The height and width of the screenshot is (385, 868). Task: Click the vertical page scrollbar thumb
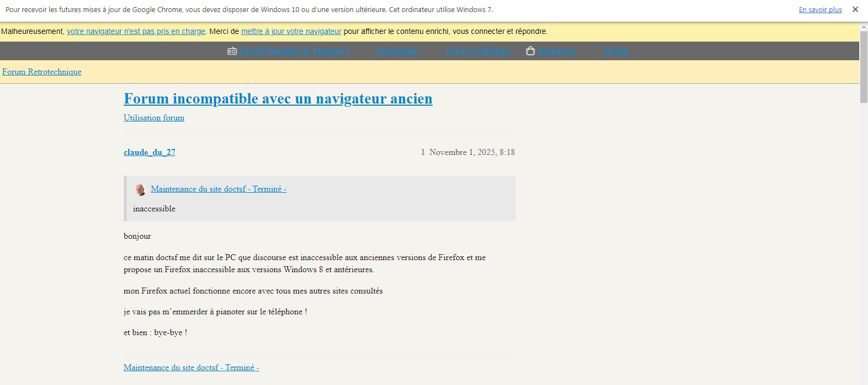864,66
